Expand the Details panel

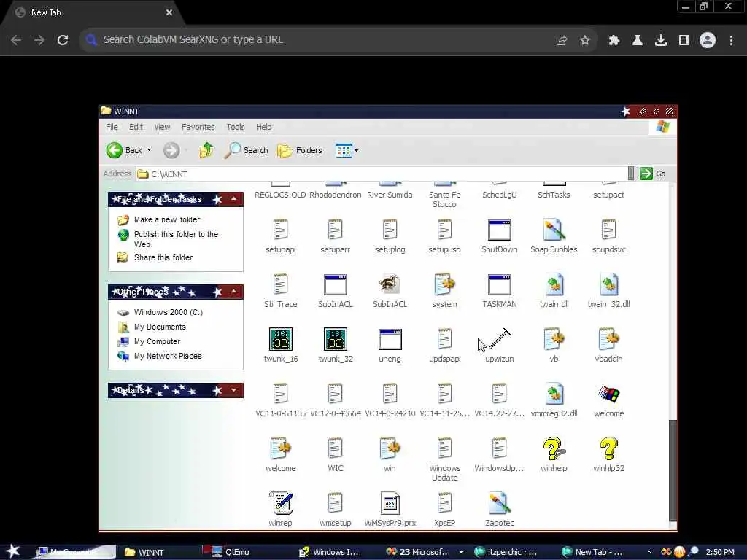234,390
